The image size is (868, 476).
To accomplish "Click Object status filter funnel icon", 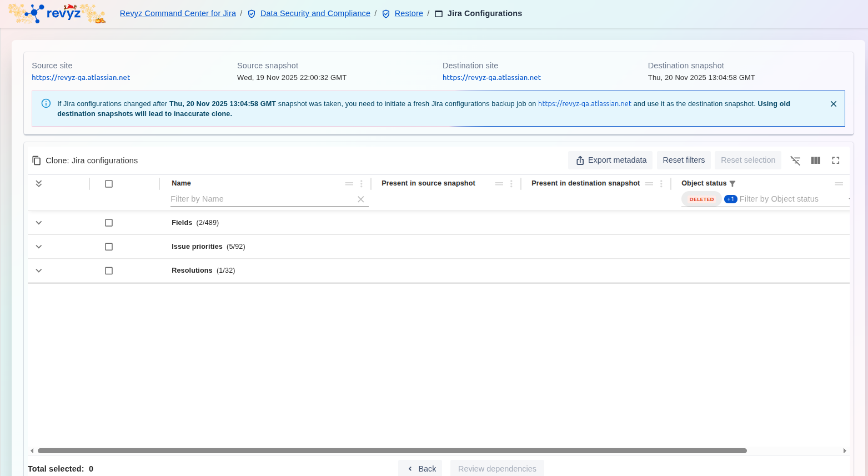I will 732,184.
